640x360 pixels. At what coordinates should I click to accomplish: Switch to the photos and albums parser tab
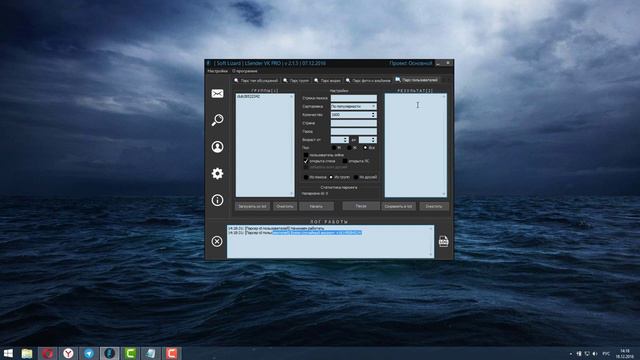(368, 80)
